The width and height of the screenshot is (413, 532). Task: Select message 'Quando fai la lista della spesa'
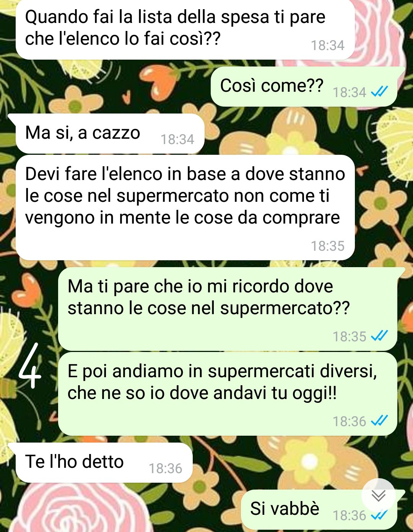(x=185, y=29)
